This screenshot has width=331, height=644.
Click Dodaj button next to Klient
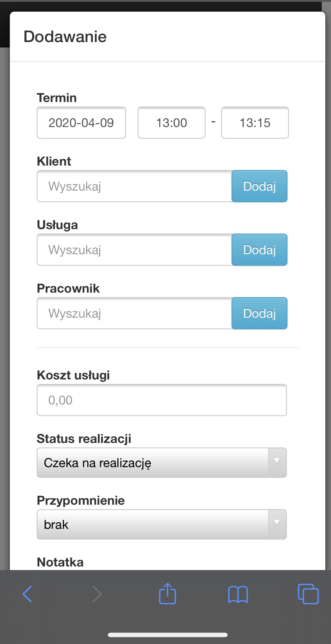pos(259,186)
